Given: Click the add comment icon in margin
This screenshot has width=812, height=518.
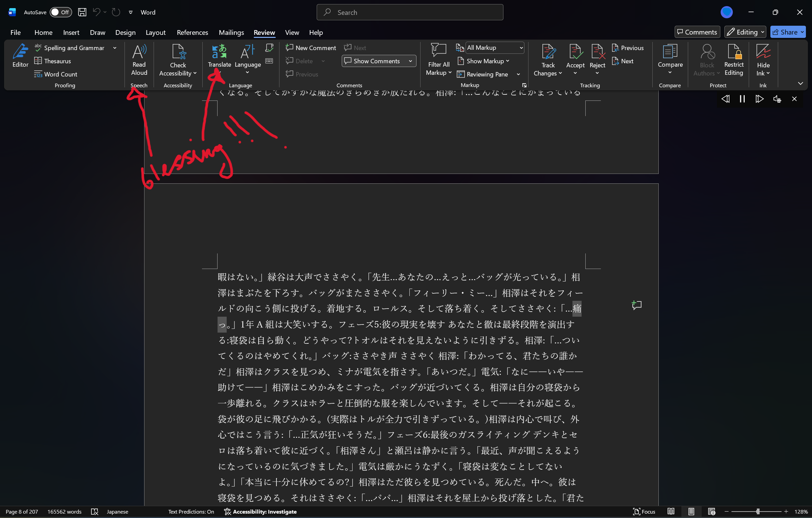Looking at the screenshot, I should pos(636,305).
